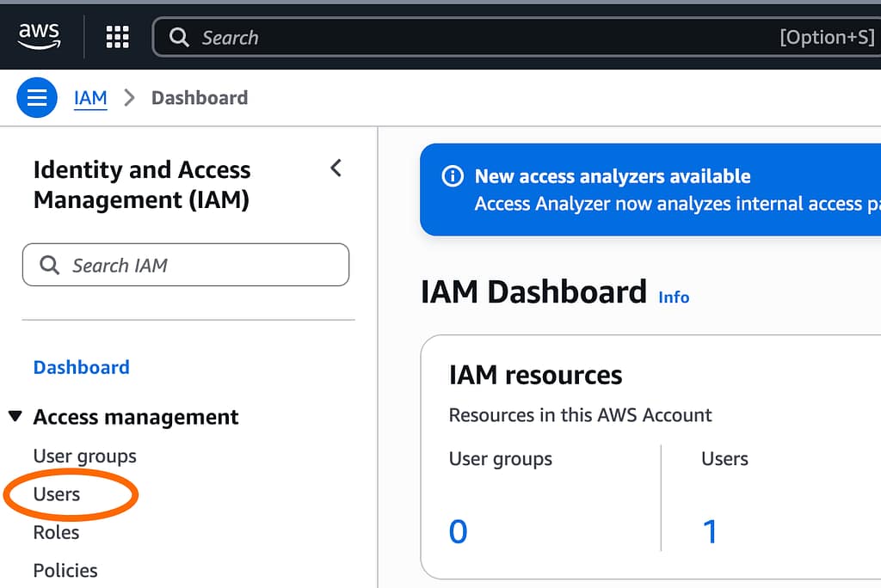Open the User groups count of 0

tap(458, 531)
